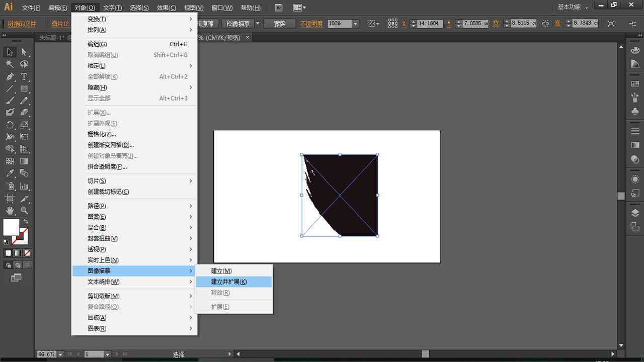Click the Fill color swatch
Screen dimensions: 644x362
(11, 227)
